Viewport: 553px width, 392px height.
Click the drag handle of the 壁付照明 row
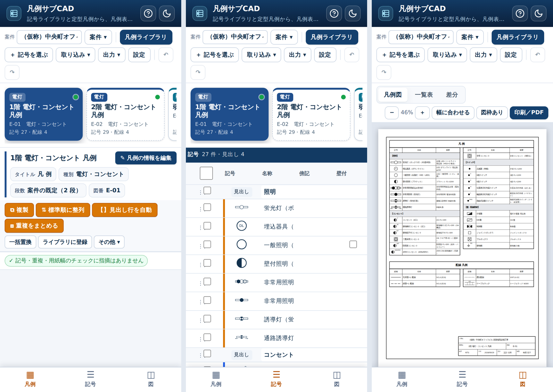click(200, 265)
